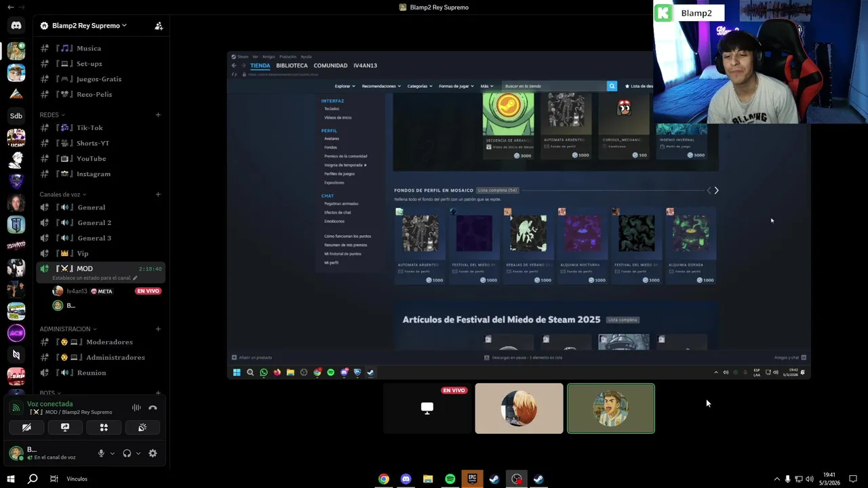Open File Explorer from taskbar
The image size is (868, 488).
(x=428, y=479)
